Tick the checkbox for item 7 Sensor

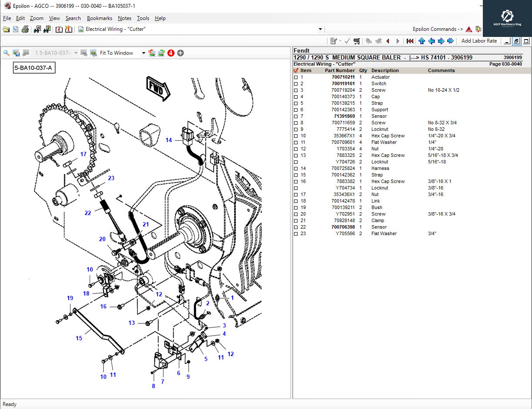pyautogui.click(x=296, y=116)
